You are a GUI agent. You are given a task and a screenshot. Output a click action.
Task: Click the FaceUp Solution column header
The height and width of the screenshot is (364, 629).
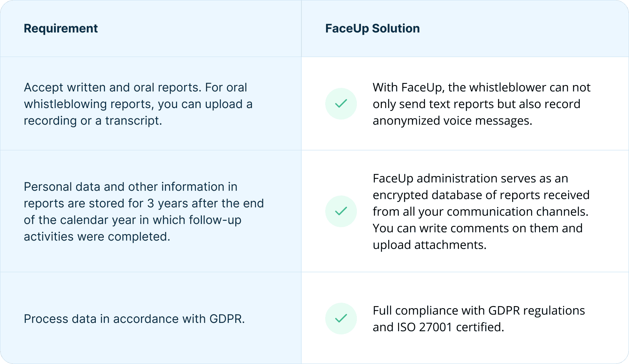coord(372,28)
